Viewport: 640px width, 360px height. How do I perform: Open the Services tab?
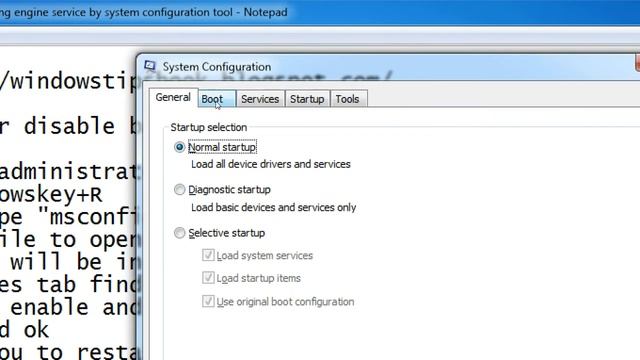(x=260, y=99)
